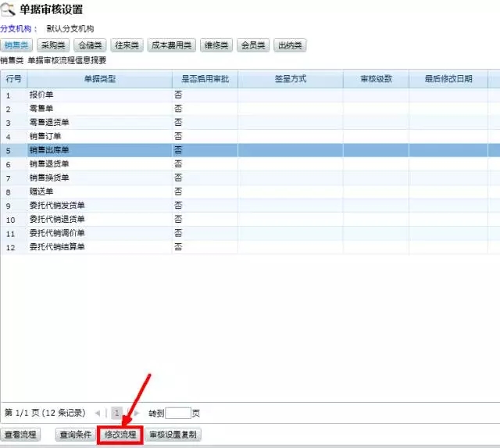Select the 维修类 tab
Image resolution: width=500 pixels, height=448 pixels.
click(x=216, y=45)
